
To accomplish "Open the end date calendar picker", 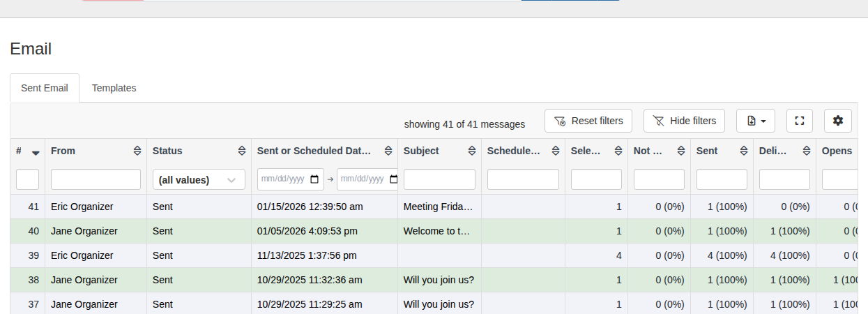I will coord(393,179).
